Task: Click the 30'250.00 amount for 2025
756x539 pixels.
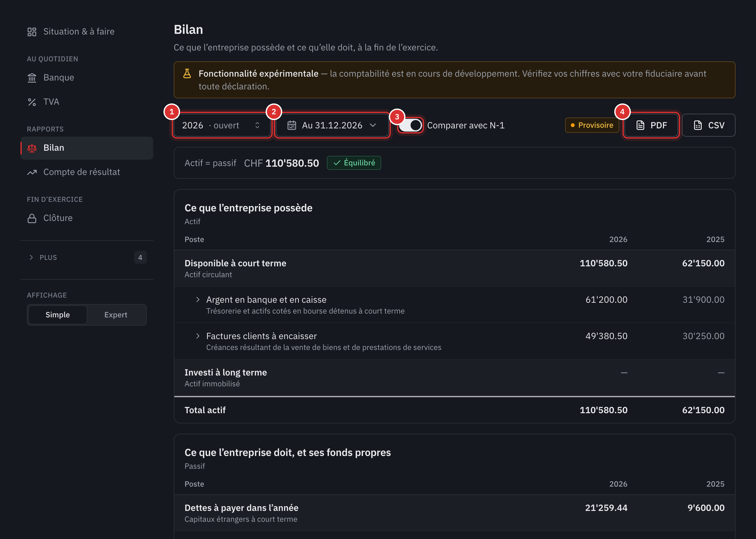Action: [703, 336]
